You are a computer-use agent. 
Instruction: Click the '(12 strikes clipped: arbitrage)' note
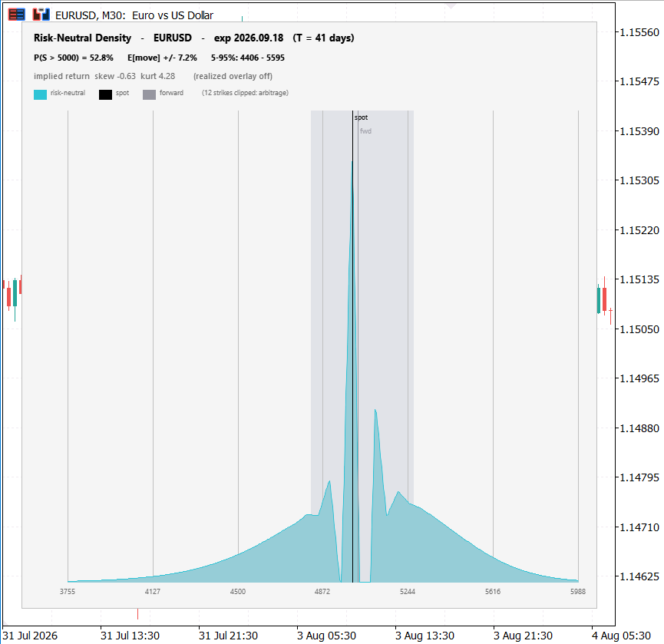[x=245, y=93]
